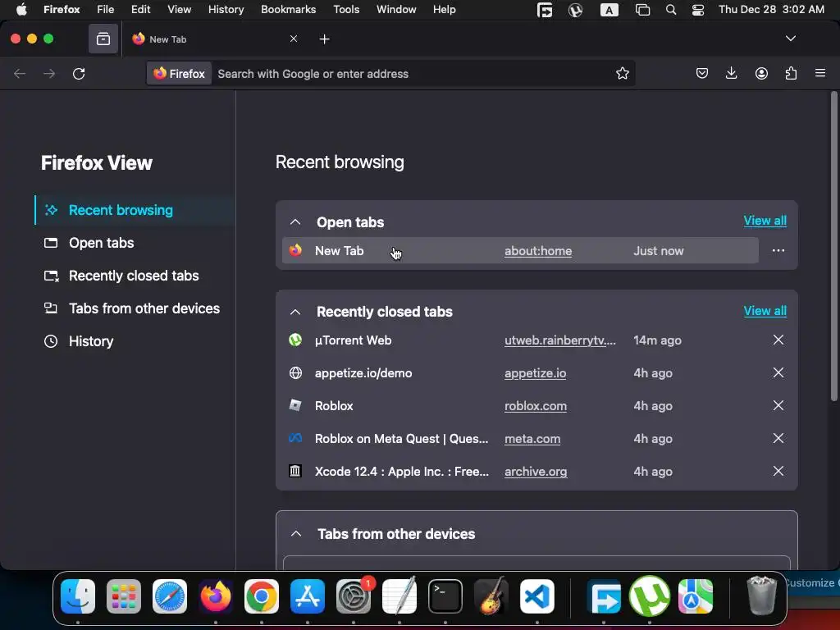The image size is (840, 630).
Task: Select Recently closed tabs in sidebar
Action: pyautogui.click(x=135, y=276)
